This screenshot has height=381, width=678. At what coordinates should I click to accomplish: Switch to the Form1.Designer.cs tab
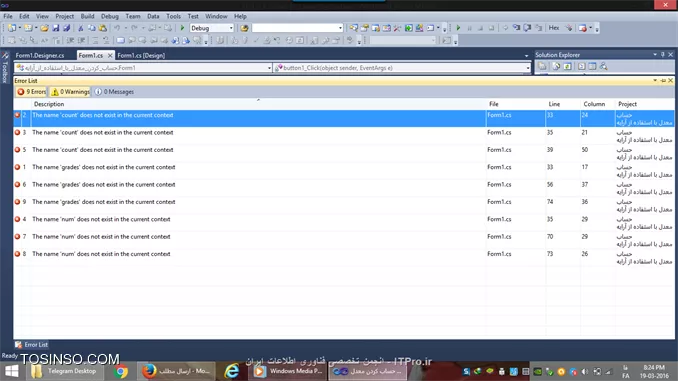click(40, 55)
